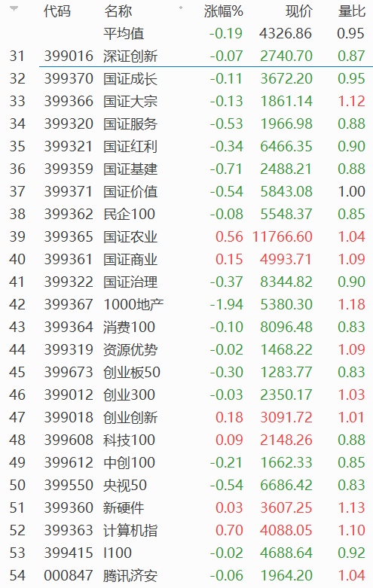373x588 pixels.
Task: Select the 央视50 row
Action: coord(187,485)
